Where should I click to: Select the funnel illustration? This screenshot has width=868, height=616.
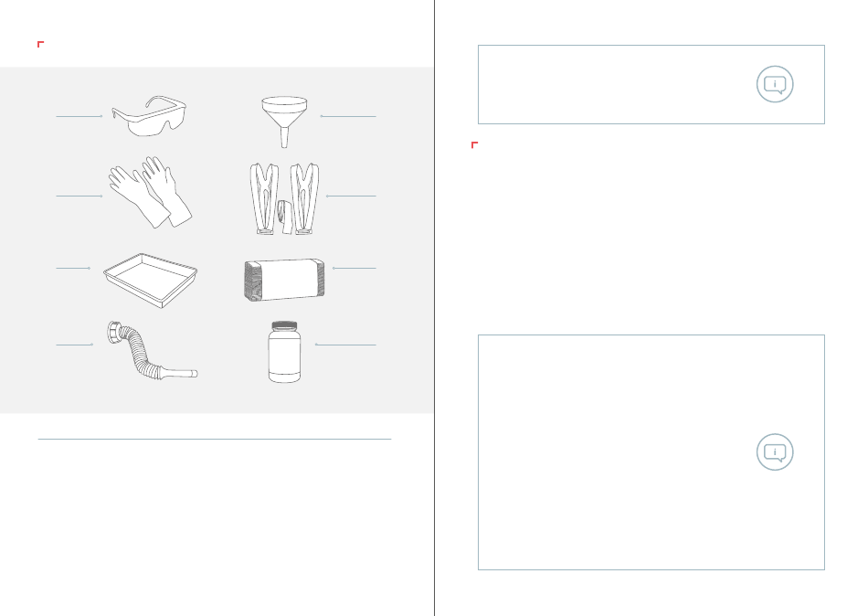pyautogui.click(x=284, y=122)
